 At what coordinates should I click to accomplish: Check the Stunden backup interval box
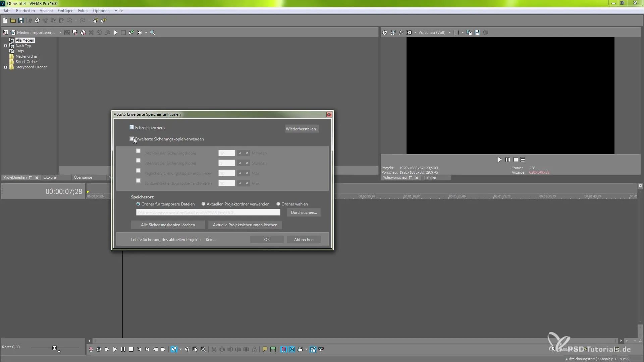coord(138,161)
